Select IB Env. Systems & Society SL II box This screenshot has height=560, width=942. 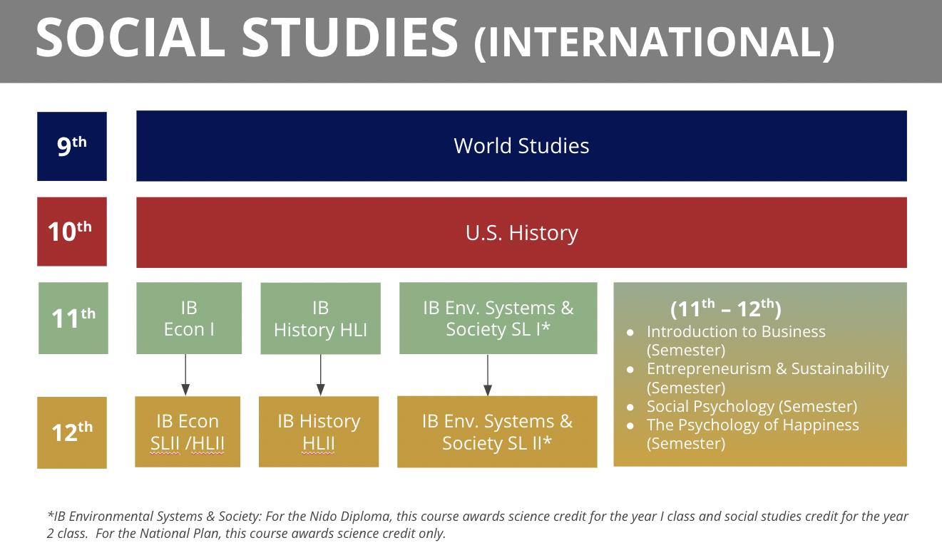click(497, 432)
